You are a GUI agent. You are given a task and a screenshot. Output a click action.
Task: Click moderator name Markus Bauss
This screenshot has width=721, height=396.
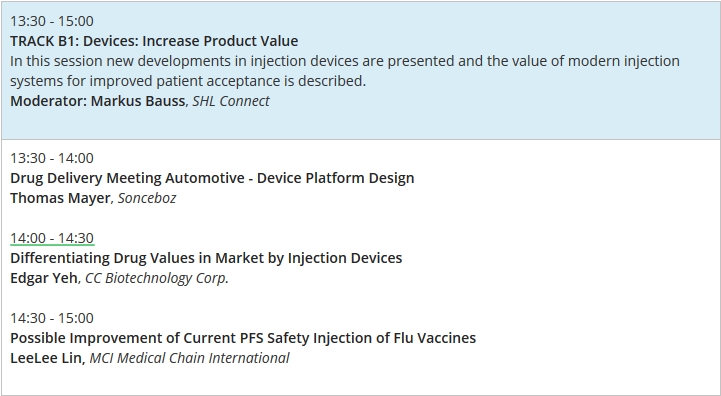tap(138, 101)
